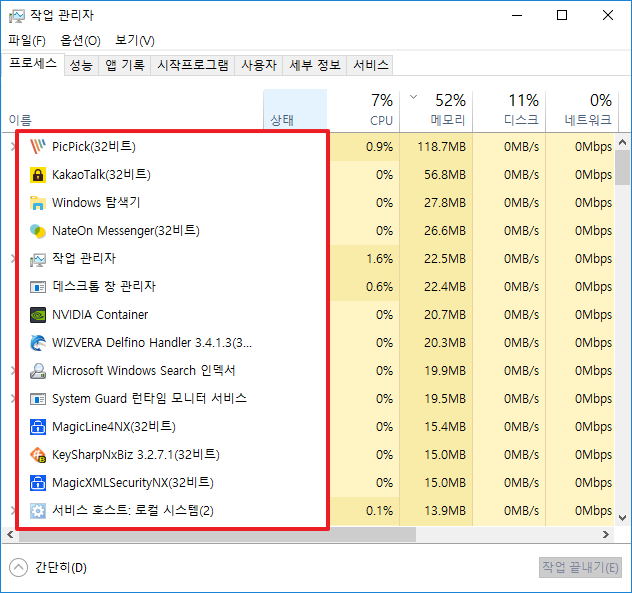Click the MagicXMLSecurityNX icon
The image size is (632, 593).
coord(37,483)
